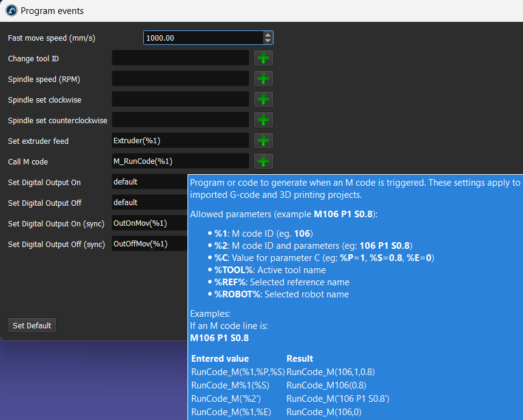Screen dimensions: 523x420
Task: Click the plus icon next to Call M code
Action: point(263,161)
